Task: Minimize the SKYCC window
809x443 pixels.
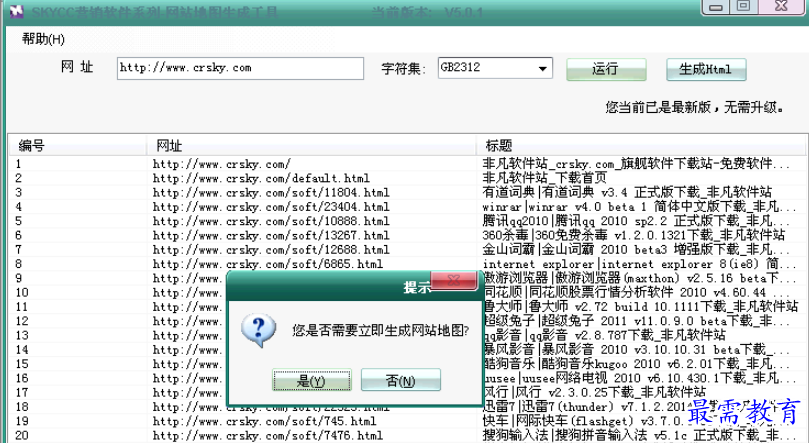Action: coord(716,7)
